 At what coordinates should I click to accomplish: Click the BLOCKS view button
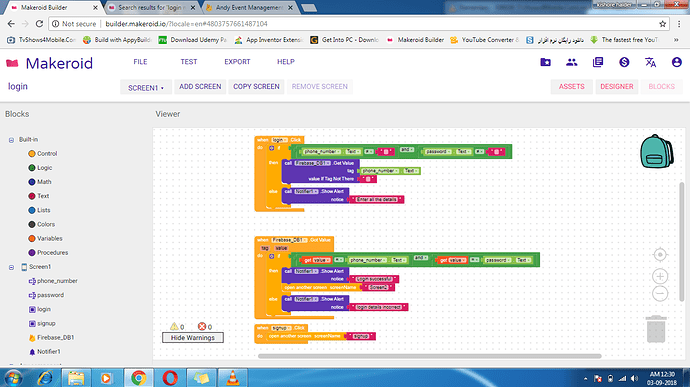[661, 87]
